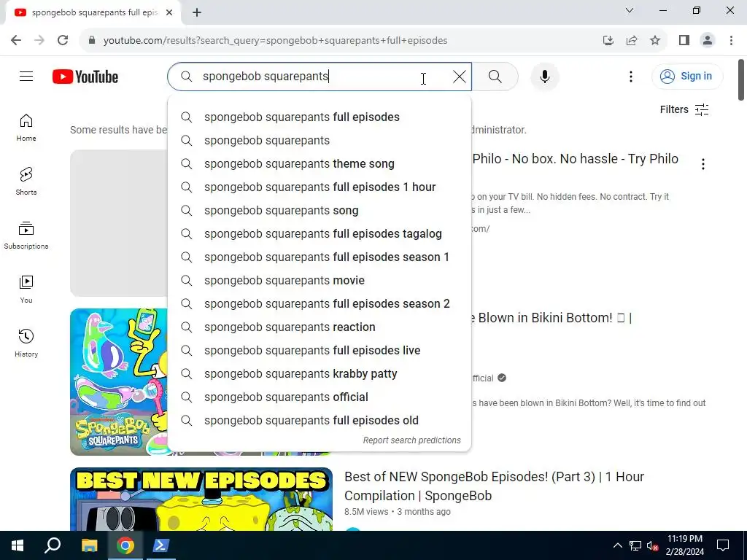Open "Best of NEW SpongeBob Episodes! (Part 3)" title
The image size is (747, 560).
(494, 486)
